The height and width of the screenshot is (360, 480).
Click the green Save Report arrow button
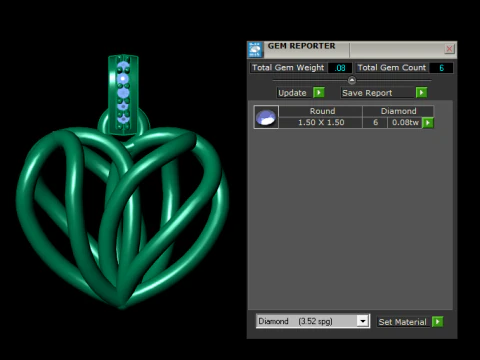point(421,92)
